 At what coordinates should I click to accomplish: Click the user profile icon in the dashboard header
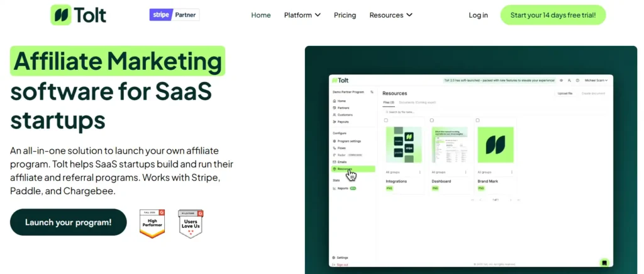tap(569, 80)
